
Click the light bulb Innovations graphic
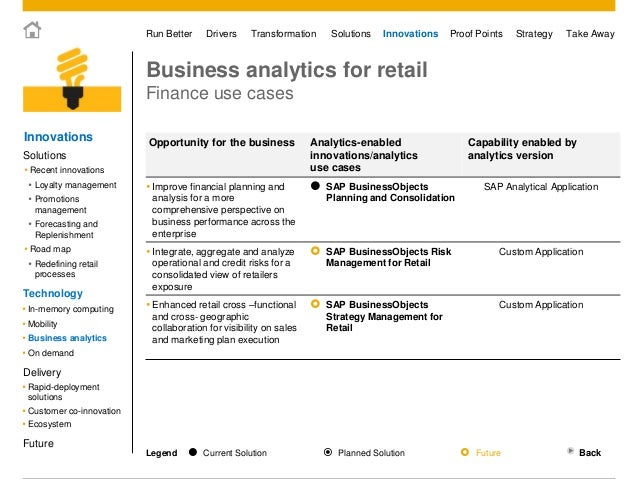click(72, 80)
